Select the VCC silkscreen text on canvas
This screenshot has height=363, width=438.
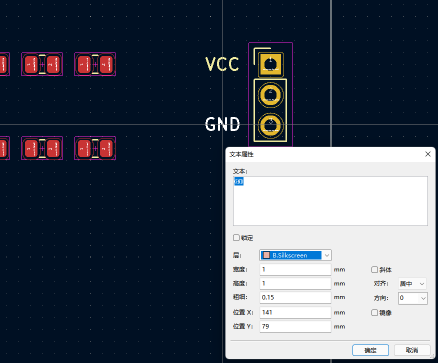click(222, 64)
